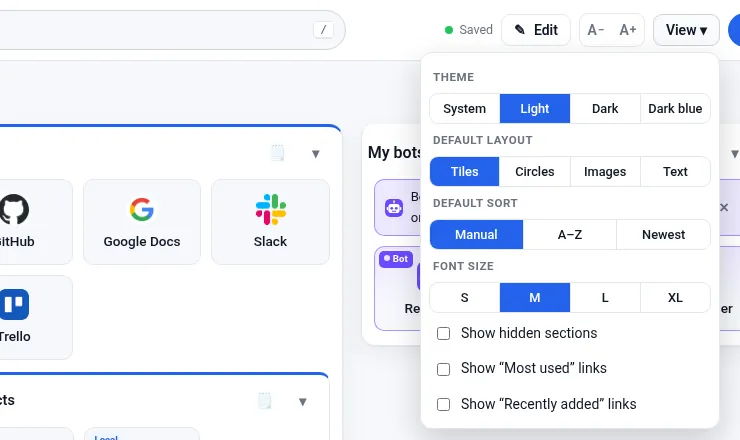Set default layout to Images

[x=605, y=171]
